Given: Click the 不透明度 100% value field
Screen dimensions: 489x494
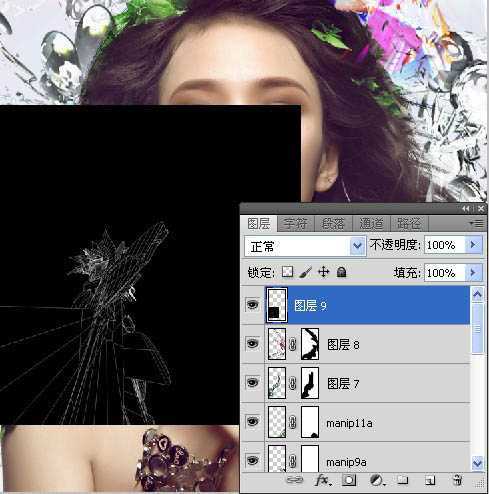Looking at the screenshot, I should pos(445,245).
